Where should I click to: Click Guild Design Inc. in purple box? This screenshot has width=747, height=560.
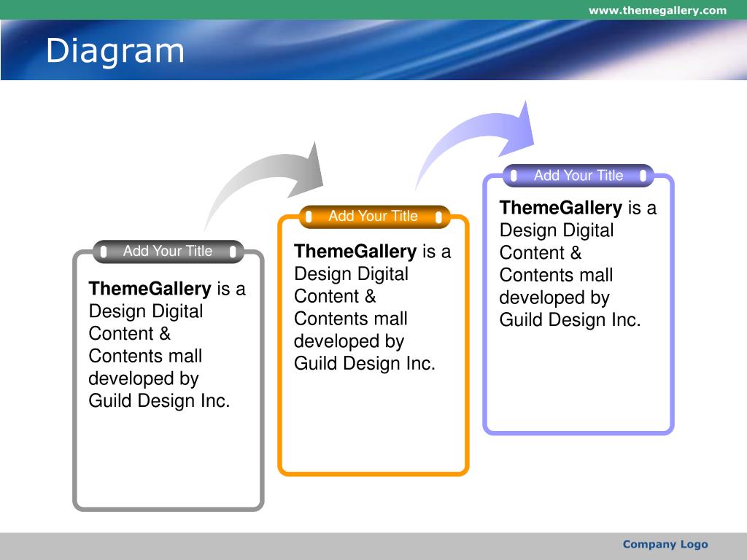(x=570, y=320)
